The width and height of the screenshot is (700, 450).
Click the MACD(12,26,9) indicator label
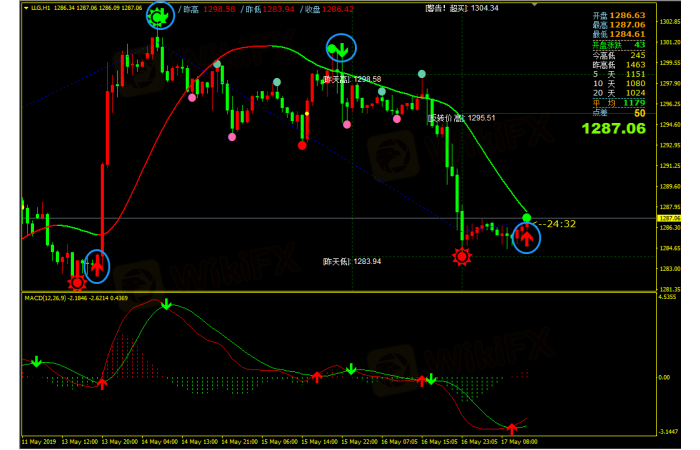point(50,298)
